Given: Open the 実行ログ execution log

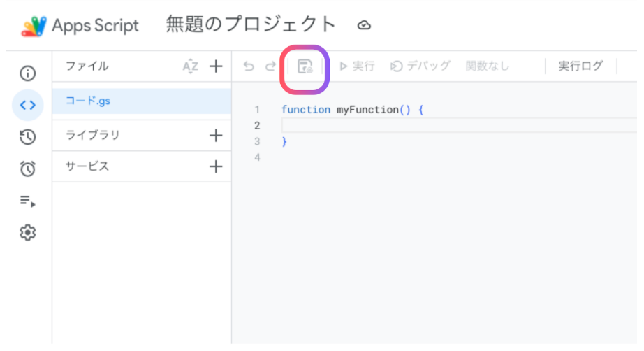Looking at the screenshot, I should pyautogui.click(x=580, y=66).
